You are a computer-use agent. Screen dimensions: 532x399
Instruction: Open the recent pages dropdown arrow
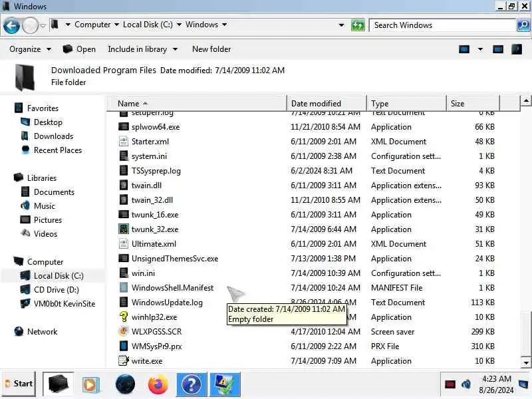click(x=43, y=25)
